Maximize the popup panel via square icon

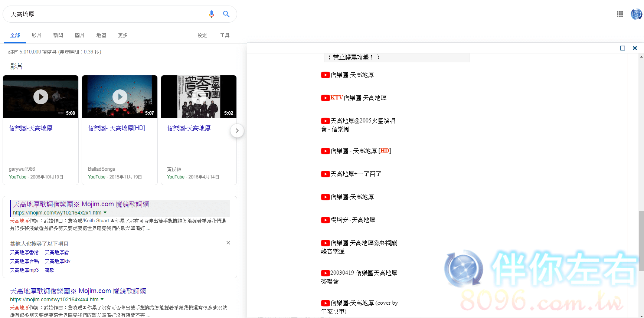coord(622,48)
